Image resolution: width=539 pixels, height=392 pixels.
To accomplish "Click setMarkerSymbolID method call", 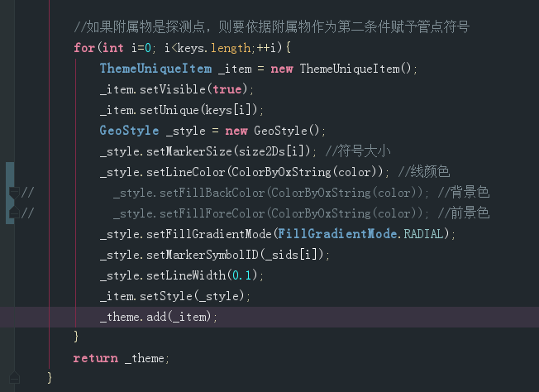I will pyautogui.click(x=203, y=255).
